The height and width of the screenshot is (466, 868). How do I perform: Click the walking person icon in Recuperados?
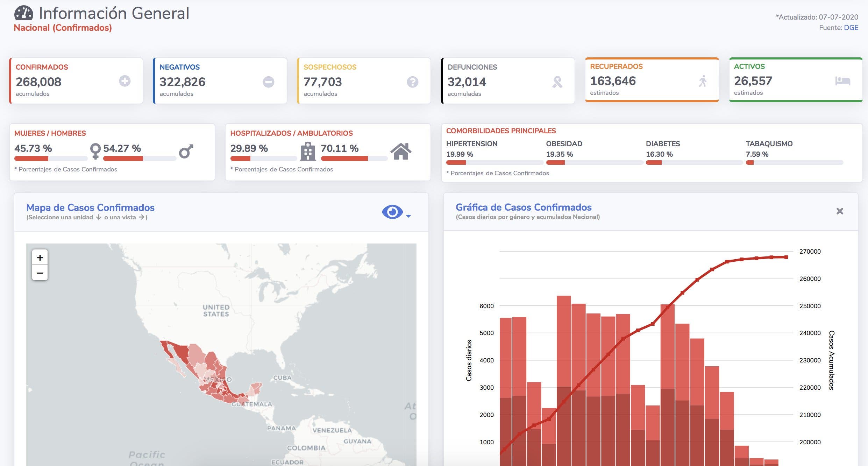click(x=703, y=81)
